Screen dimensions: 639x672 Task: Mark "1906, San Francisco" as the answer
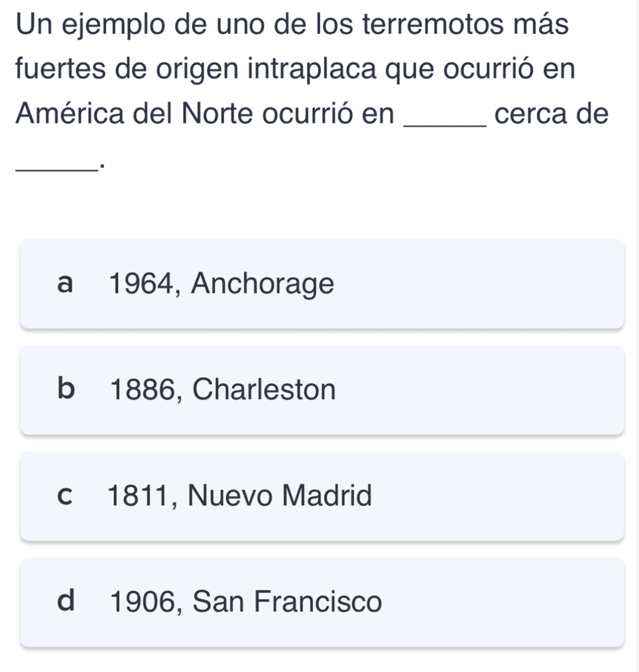[321, 602]
